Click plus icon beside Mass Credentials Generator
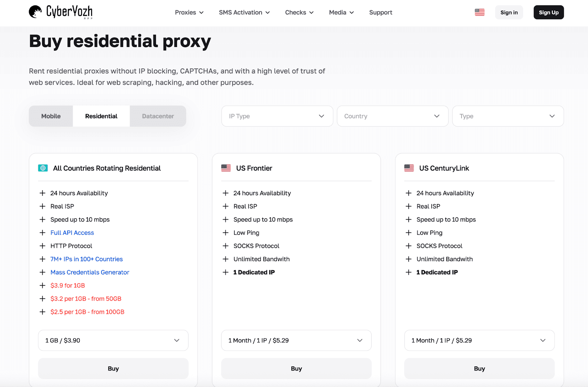The image size is (588, 387). (x=43, y=272)
